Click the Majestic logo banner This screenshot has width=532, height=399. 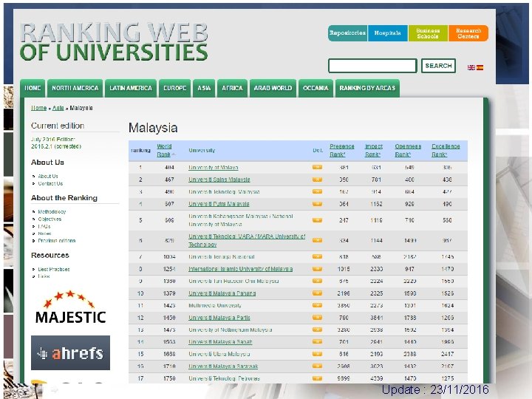(70, 307)
